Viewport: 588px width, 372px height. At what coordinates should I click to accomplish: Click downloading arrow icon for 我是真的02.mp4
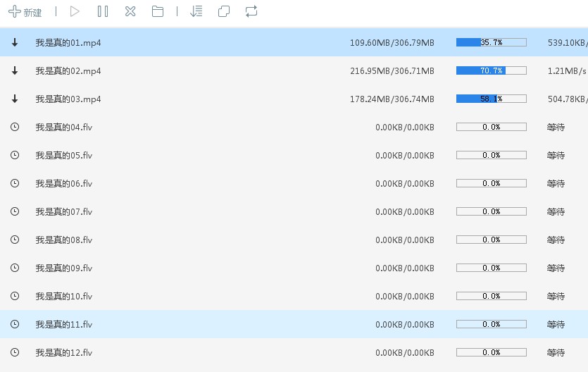pyautogui.click(x=15, y=70)
